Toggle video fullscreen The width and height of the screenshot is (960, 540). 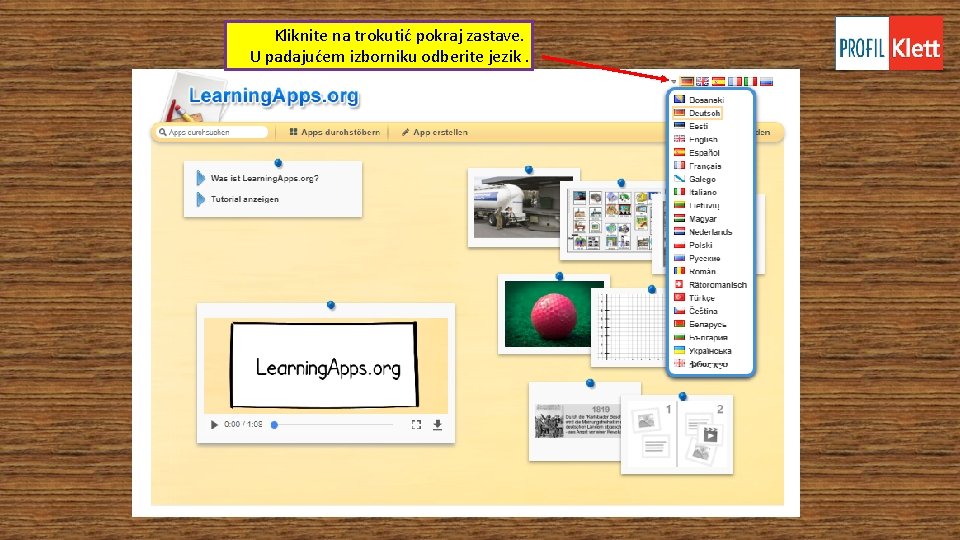click(416, 424)
